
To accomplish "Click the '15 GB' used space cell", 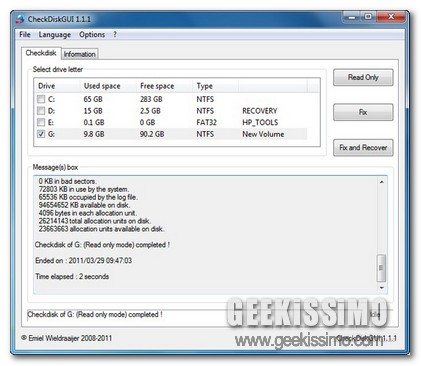I will click(x=93, y=111).
